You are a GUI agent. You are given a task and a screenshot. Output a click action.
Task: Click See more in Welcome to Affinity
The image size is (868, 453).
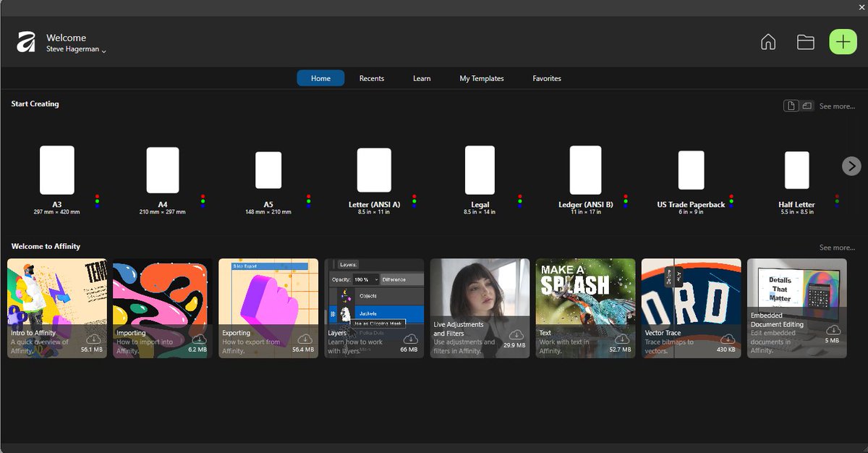pyautogui.click(x=837, y=247)
